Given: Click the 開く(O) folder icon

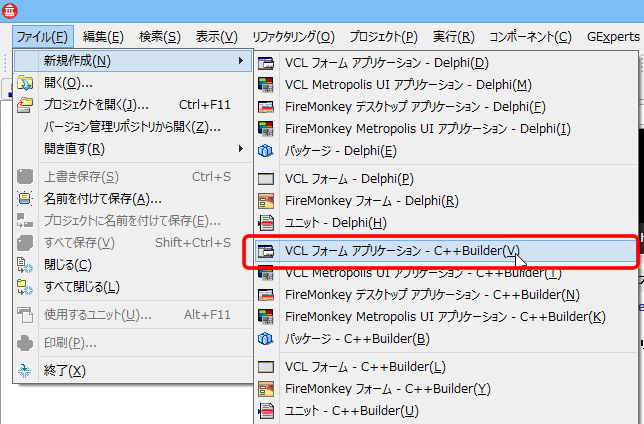Looking at the screenshot, I should click(25, 83).
